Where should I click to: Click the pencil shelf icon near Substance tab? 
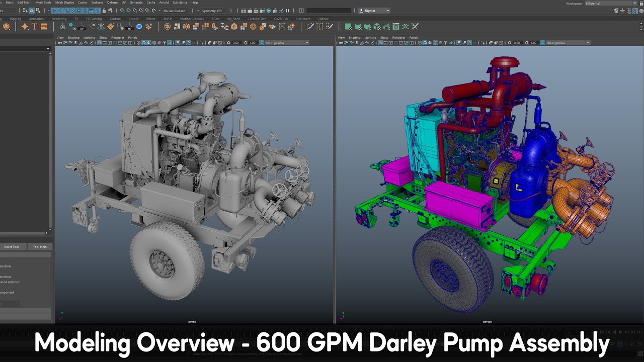310,27
